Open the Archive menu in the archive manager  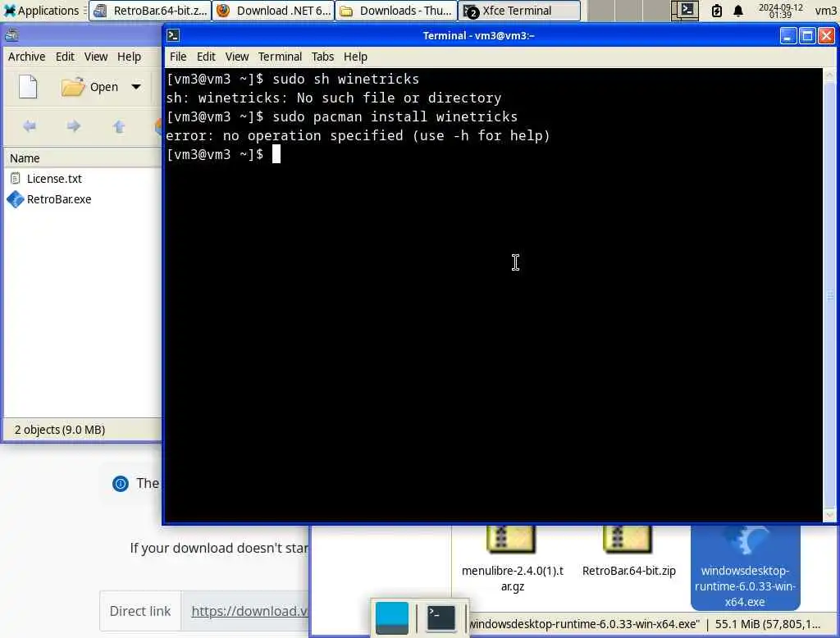click(26, 57)
